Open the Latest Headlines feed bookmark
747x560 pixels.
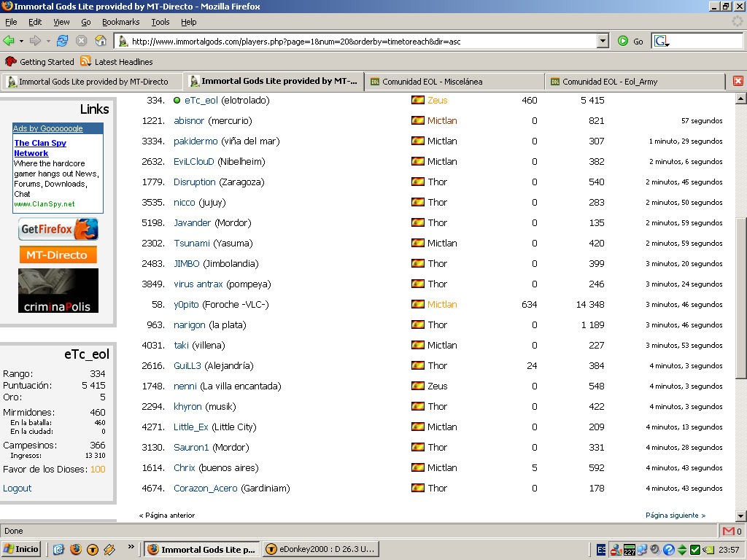click(x=117, y=62)
